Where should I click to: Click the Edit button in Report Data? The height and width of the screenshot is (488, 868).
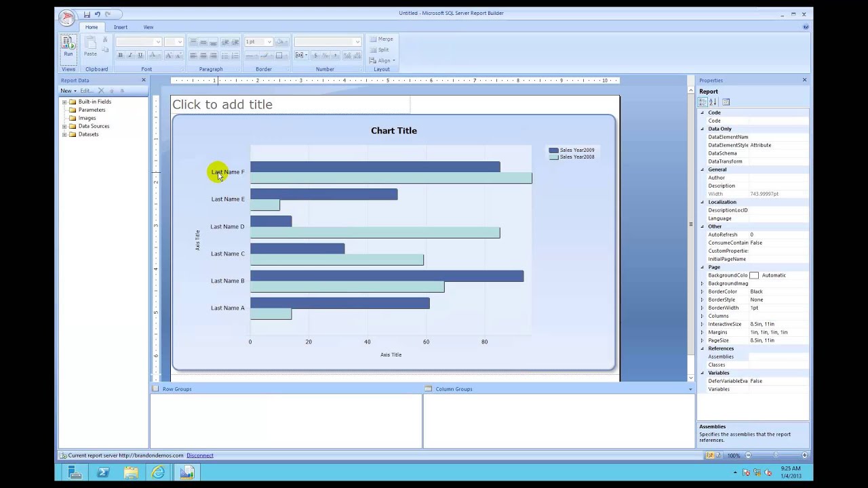[x=87, y=90]
